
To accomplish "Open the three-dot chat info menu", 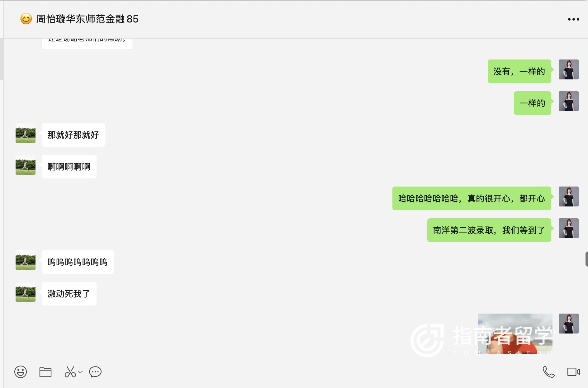I will coord(573,19).
